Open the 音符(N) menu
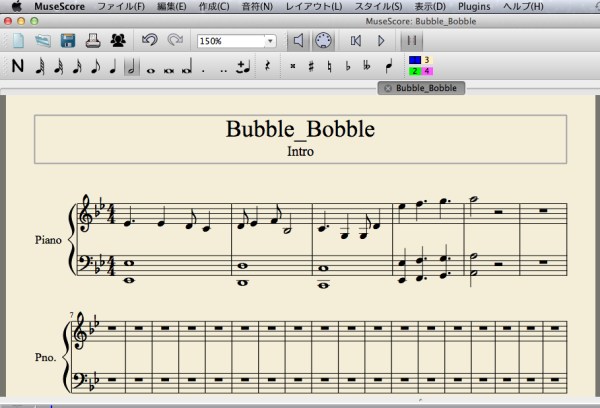The height and width of the screenshot is (408, 600). click(x=258, y=7)
